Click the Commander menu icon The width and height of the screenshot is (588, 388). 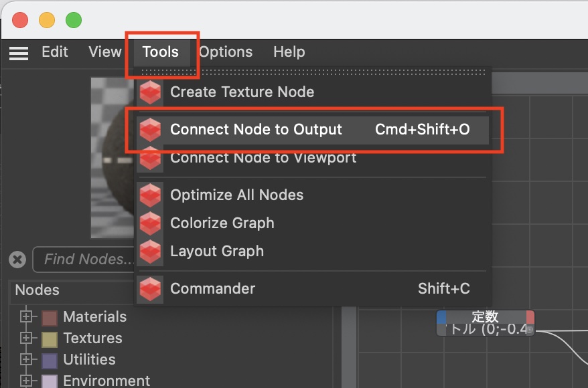click(x=151, y=289)
